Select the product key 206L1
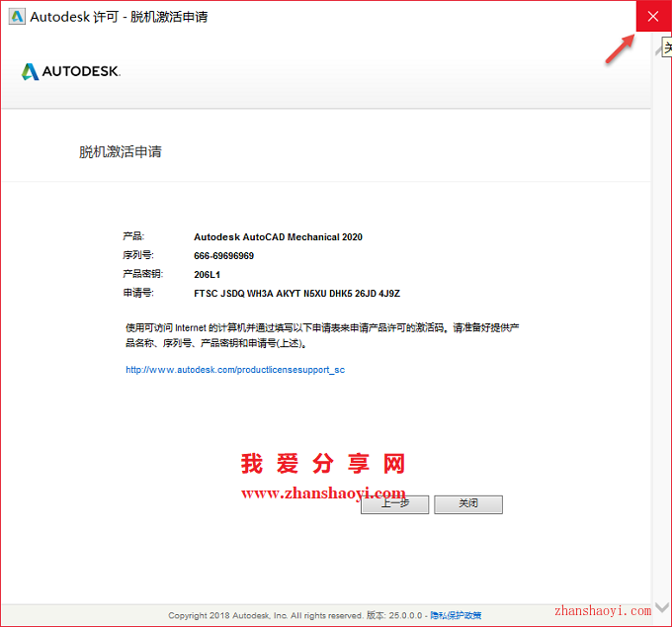Screen dimensions: 672x627 click(207, 275)
